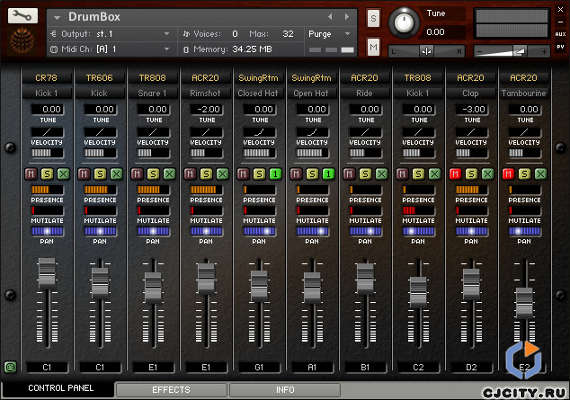
Task: Solo the SwingRtm Open Hat channel
Action: [312, 174]
